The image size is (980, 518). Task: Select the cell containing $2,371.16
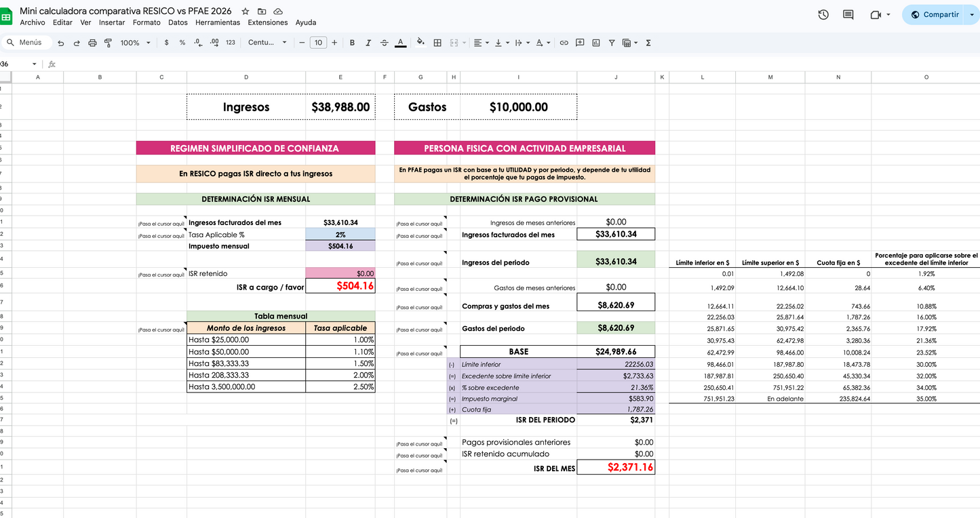(616, 467)
